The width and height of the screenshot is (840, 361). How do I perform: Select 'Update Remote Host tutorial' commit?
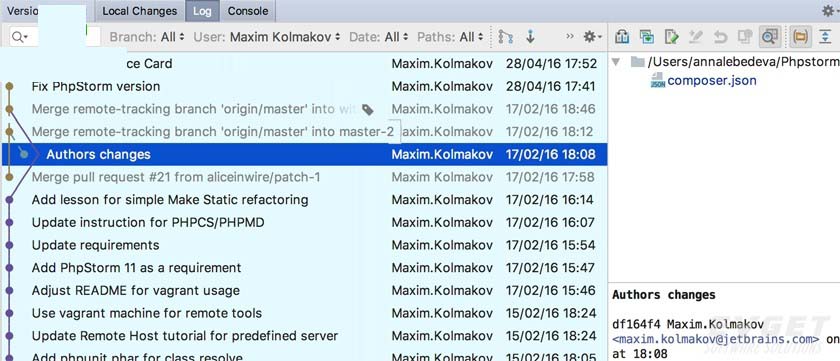[304, 336]
